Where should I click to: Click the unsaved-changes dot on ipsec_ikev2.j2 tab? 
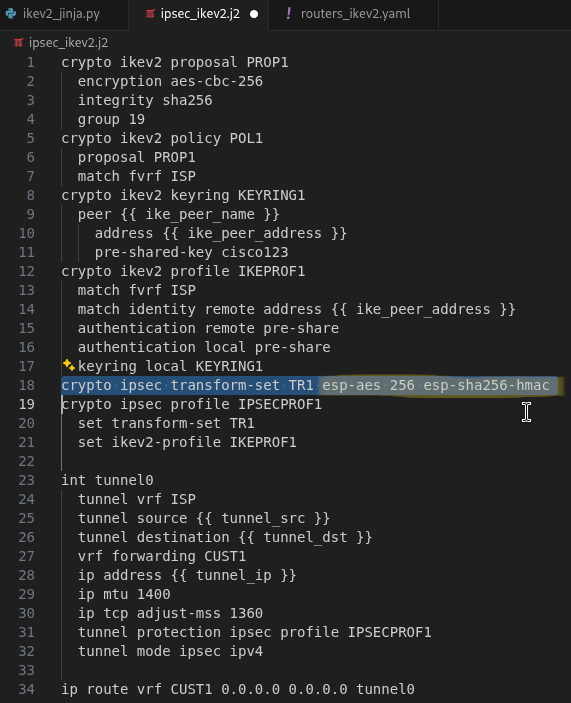(x=254, y=14)
